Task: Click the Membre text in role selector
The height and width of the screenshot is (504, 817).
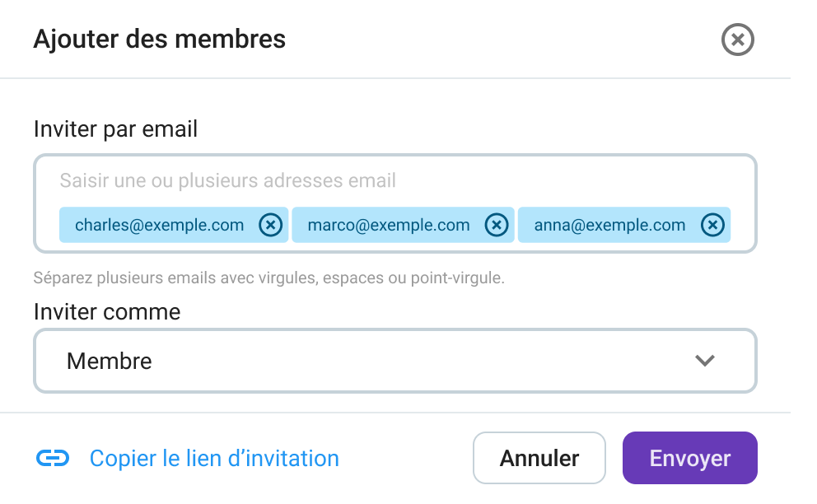Action: (110, 361)
